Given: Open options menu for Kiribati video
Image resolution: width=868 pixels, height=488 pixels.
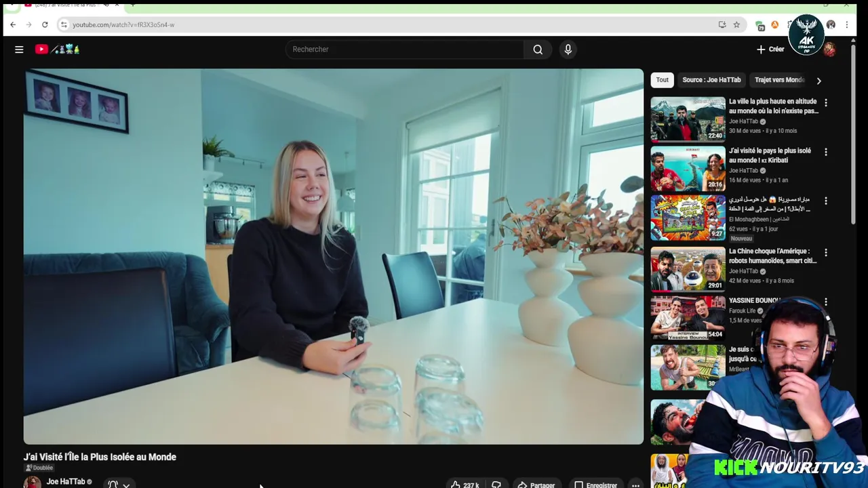Looking at the screenshot, I should click(825, 152).
